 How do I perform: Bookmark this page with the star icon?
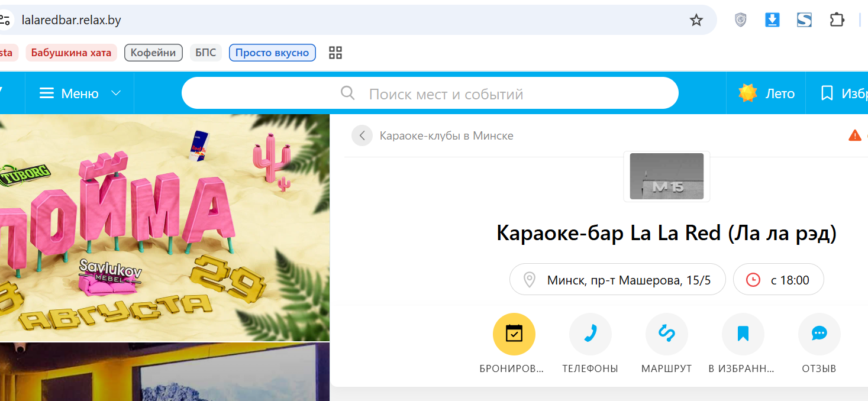(696, 21)
